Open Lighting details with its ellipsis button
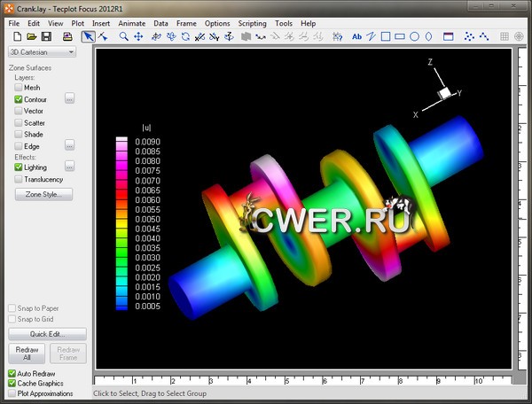The width and height of the screenshot is (532, 404). pyautogui.click(x=70, y=167)
